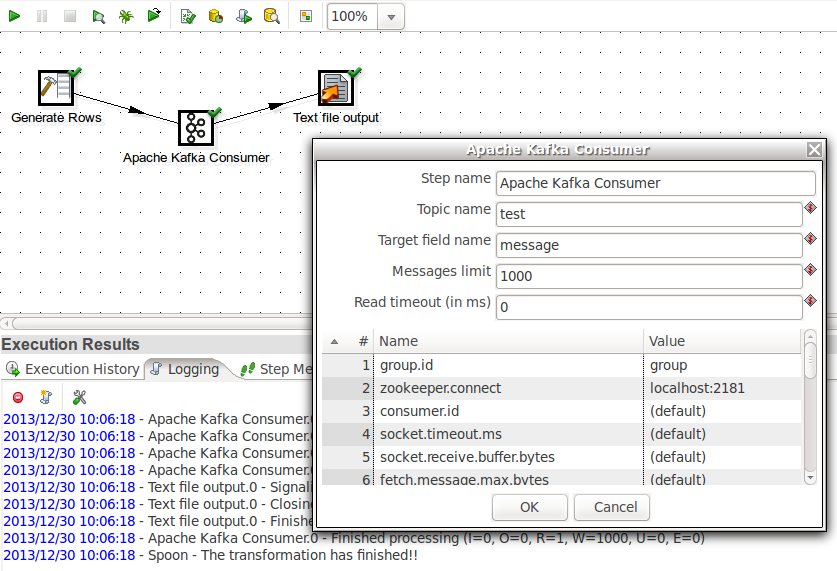The width and height of the screenshot is (837, 571).
Task: Click the Kafka Consumer Finished processing log line
Action: coord(353,538)
